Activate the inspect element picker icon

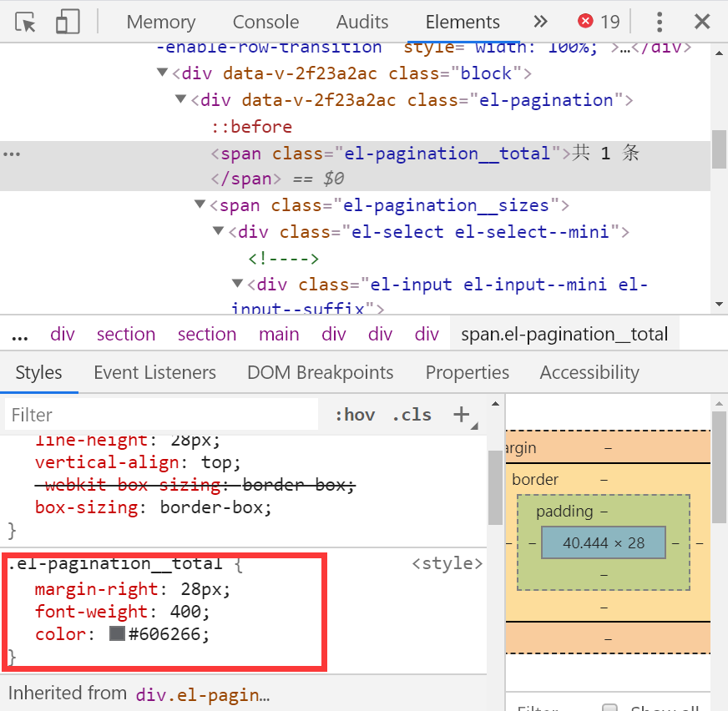[x=26, y=22]
